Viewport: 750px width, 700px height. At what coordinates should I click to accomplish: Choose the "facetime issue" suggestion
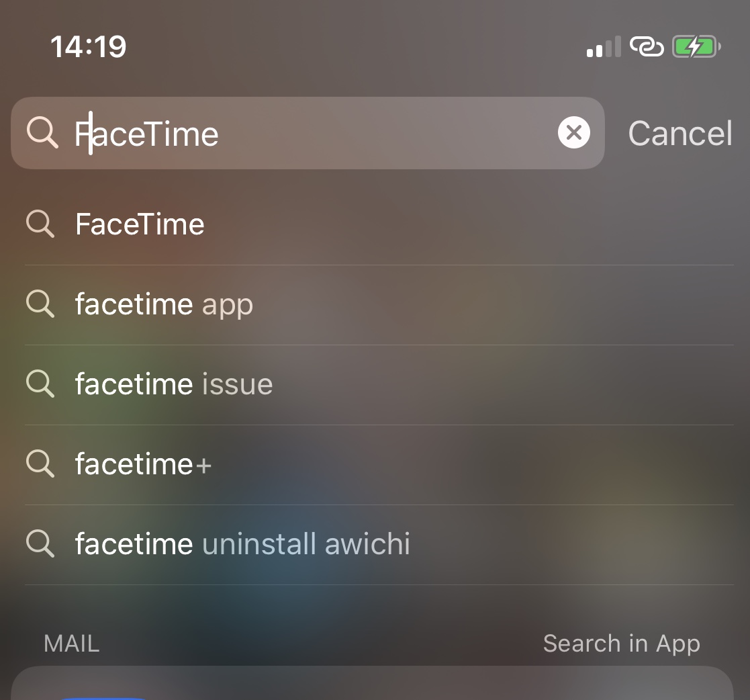174,384
